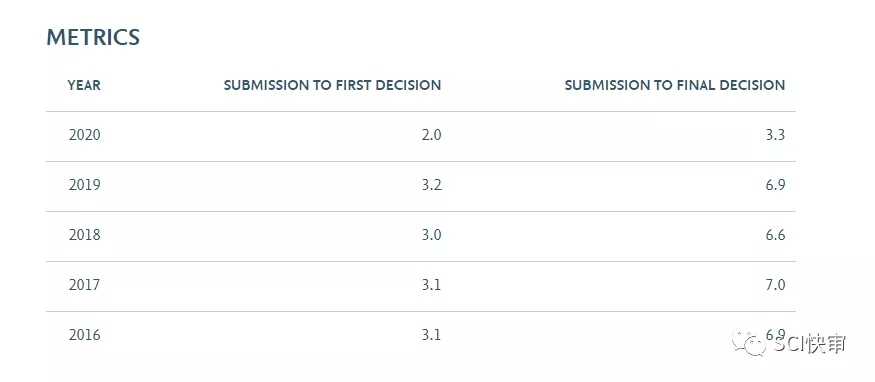This screenshot has height=382, width=875.
Task: Select the YEAR column header
Action: (x=84, y=85)
